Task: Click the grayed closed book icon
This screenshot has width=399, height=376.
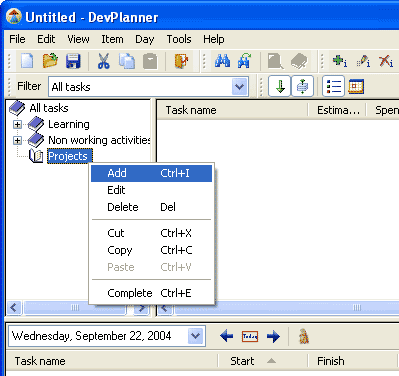Action: pyautogui.click(x=299, y=62)
